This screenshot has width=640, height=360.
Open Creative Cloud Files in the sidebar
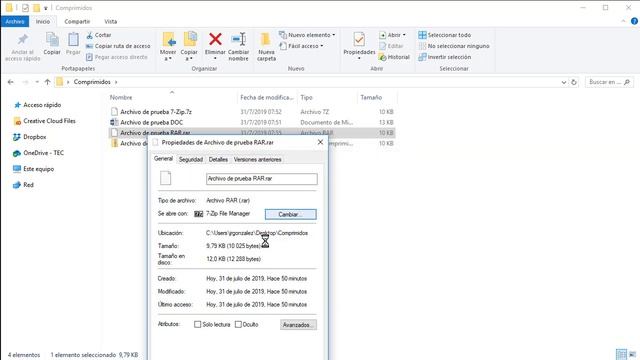click(44, 121)
